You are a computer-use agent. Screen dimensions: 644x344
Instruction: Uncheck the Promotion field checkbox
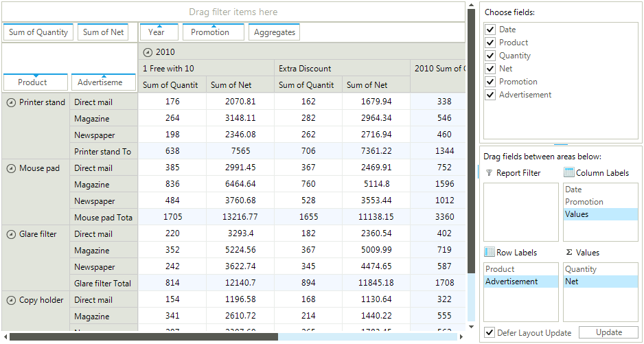[490, 82]
